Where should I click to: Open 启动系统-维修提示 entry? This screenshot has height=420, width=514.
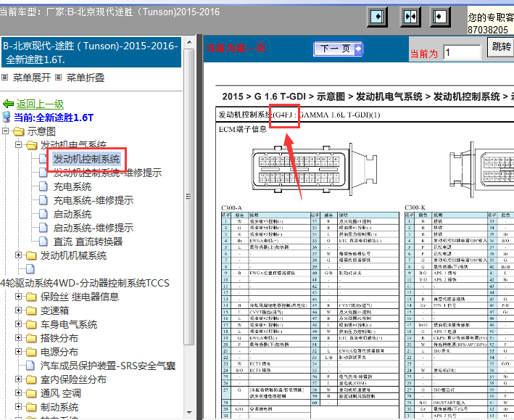pos(94,228)
